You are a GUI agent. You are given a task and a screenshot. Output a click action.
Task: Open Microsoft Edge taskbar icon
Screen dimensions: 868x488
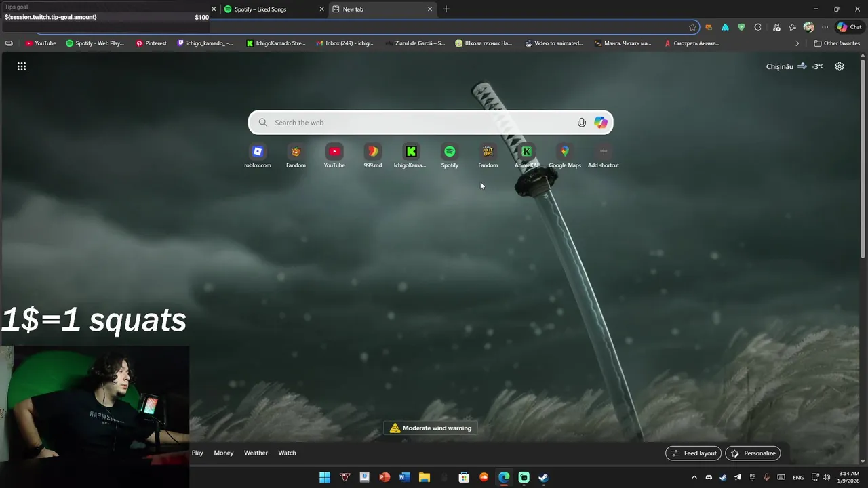(x=504, y=477)
